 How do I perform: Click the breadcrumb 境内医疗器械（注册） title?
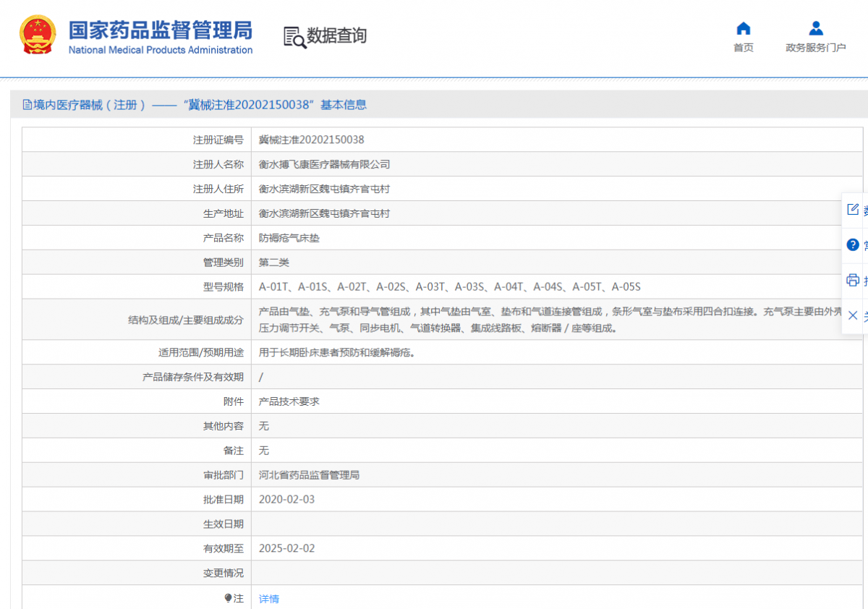click(87, 105)
